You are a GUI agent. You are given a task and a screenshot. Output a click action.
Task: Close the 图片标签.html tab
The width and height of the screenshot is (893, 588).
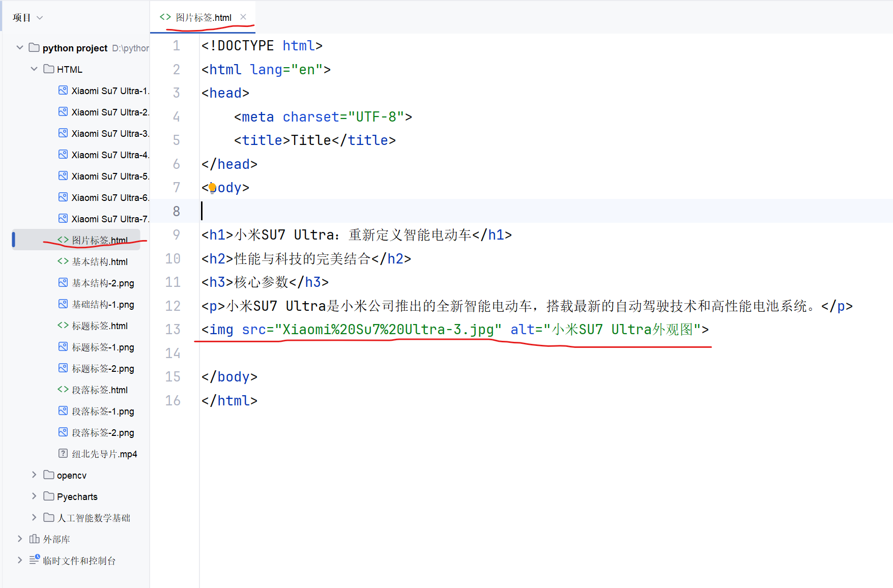pos(243,17)
